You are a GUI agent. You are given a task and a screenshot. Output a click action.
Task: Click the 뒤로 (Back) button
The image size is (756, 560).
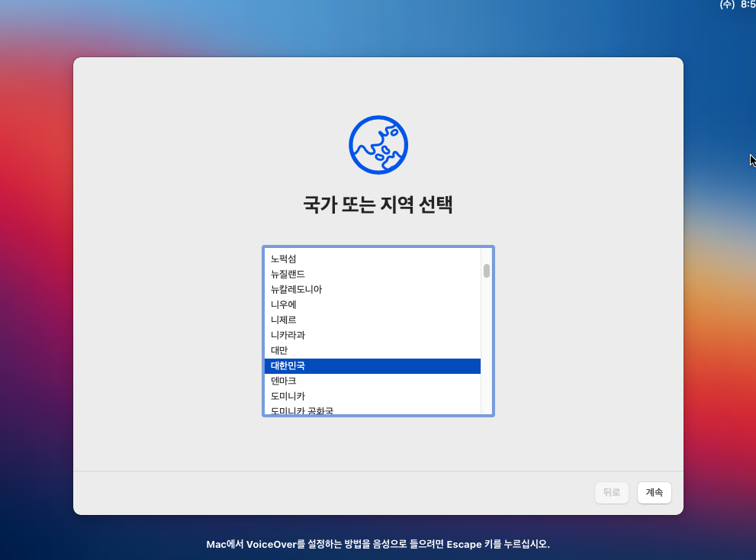click(x=611, y=492)
